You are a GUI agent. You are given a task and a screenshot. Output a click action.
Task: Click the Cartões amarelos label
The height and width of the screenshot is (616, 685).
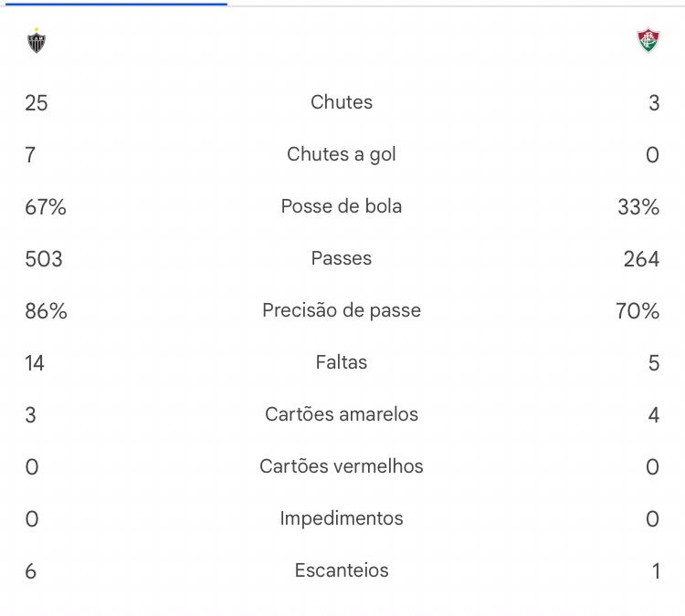click(342, 414)
